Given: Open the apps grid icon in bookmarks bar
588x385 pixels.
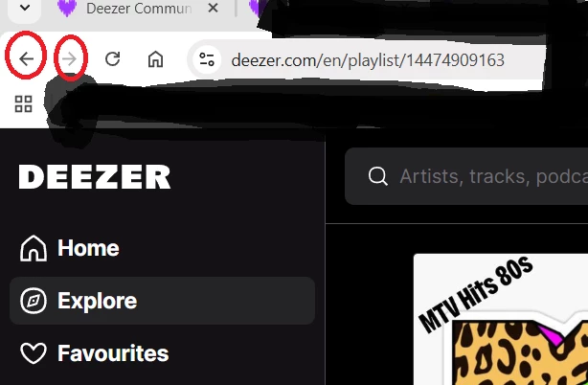Looking at the screenshot, I should [23, 103].
